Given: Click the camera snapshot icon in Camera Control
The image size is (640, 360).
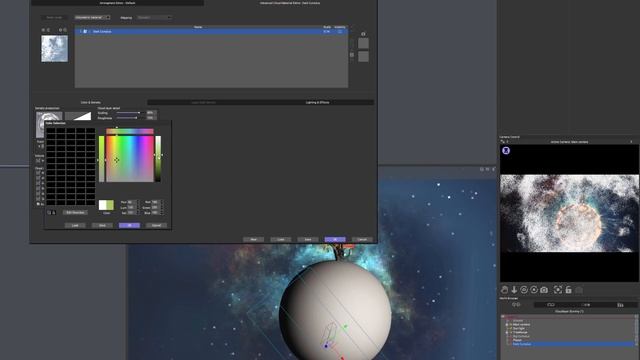Looking at the screenshot, I should [544, 290].
